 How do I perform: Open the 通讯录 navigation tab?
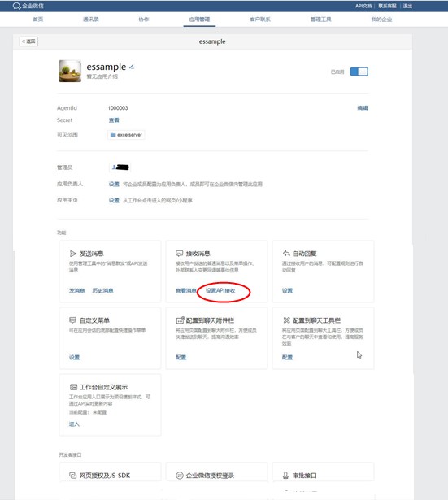click(x=91, y=20)
